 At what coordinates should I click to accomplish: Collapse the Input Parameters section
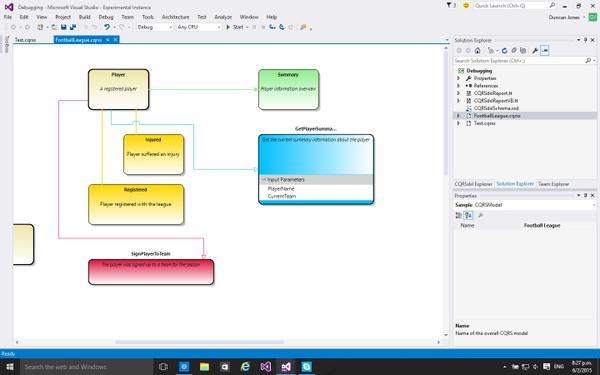point(264,179)
